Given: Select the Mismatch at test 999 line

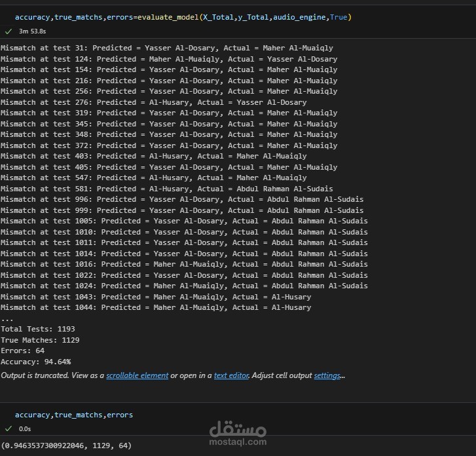Looking at the screenshot, I should (182, 210).
